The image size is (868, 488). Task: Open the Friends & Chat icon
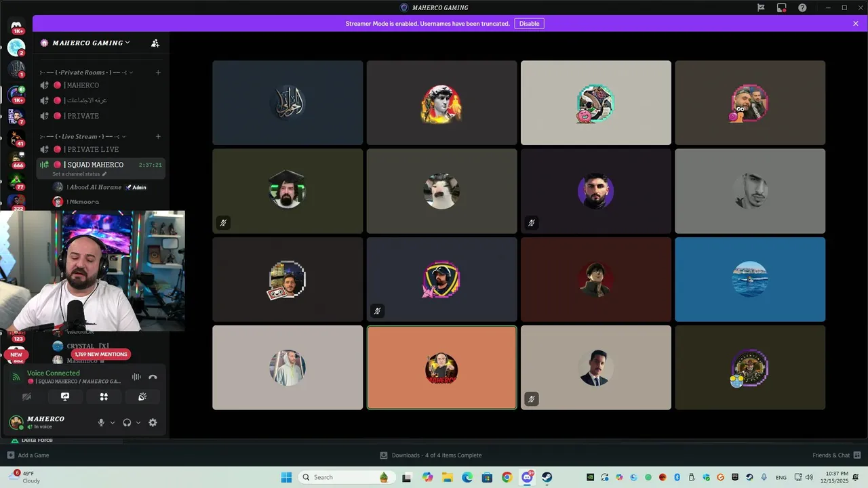(x=857, y=455)
